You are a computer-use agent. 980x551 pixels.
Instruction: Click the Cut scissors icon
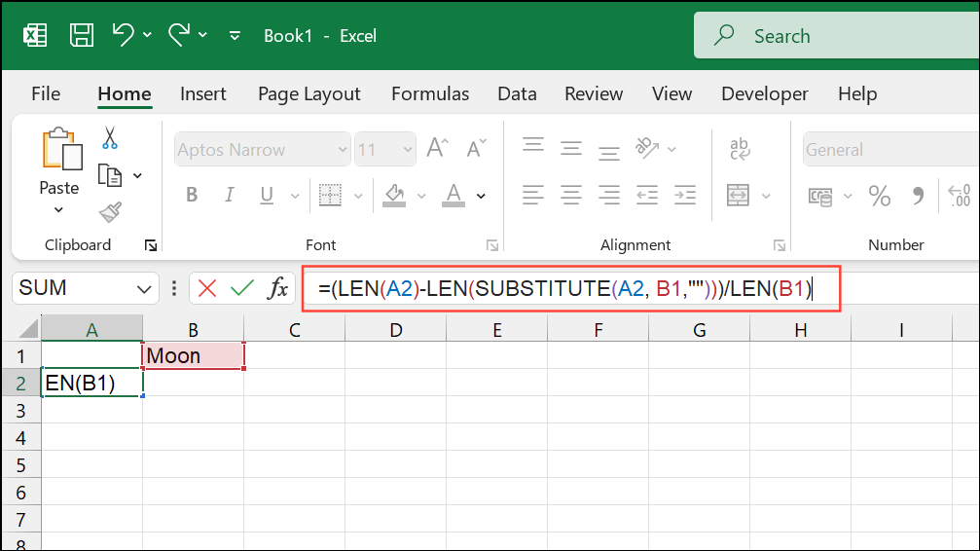110,138
